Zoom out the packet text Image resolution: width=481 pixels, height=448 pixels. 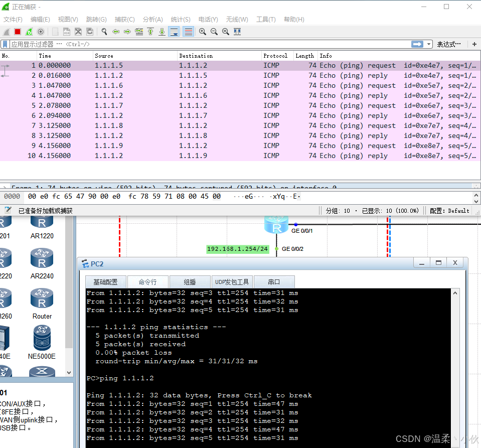click(214, 32)
